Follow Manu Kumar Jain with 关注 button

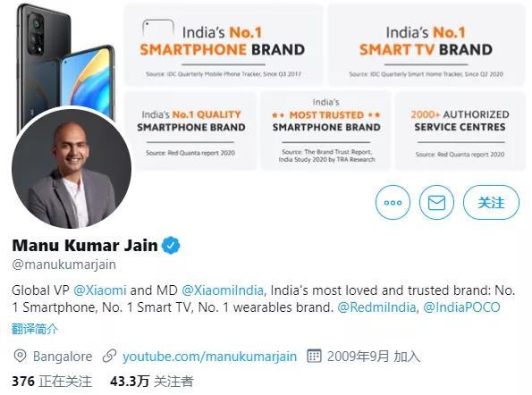(x=491, y=203)
